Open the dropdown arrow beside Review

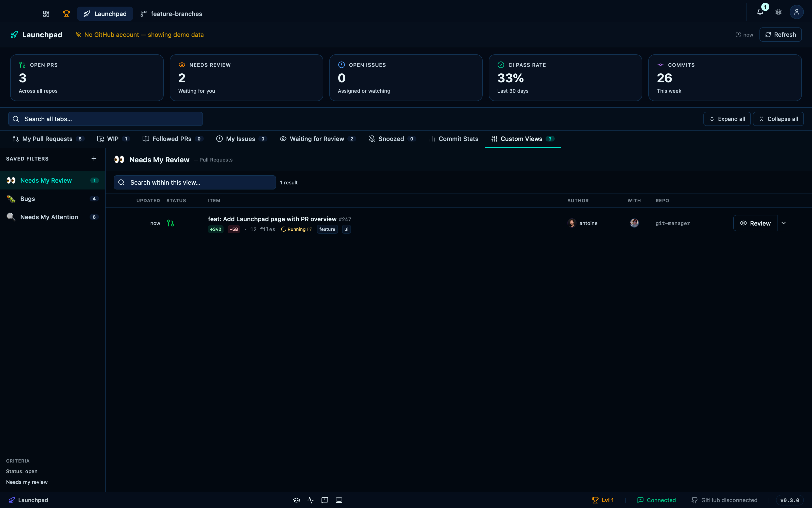point(784,223)
